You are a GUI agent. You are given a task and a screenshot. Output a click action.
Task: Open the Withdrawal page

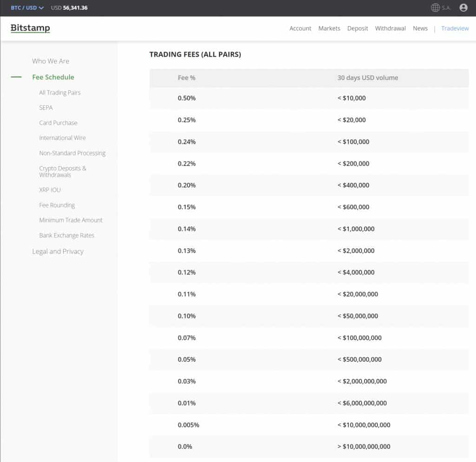click(x=390, y=28)
